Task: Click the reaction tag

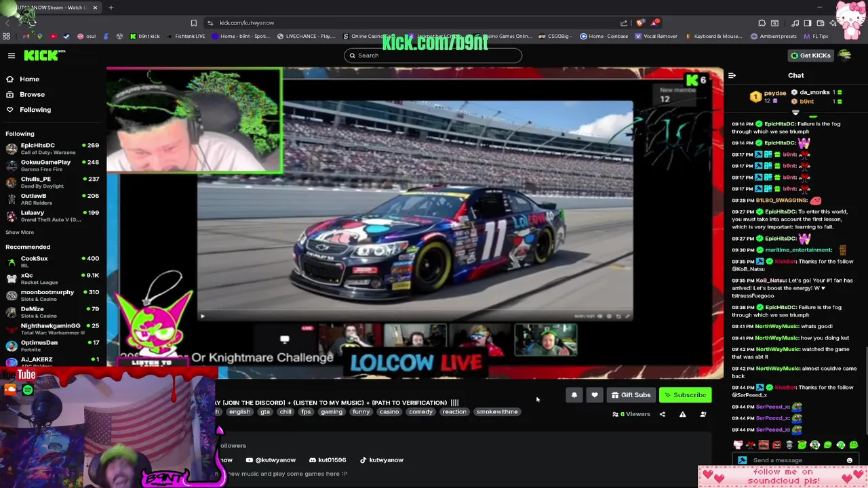Action: click(454, 412)
